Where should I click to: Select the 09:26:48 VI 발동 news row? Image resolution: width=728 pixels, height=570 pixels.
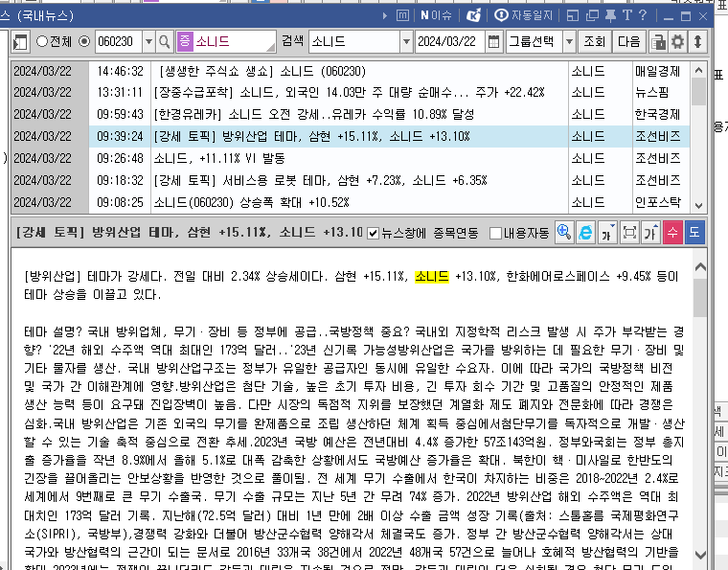pos(351,158)
